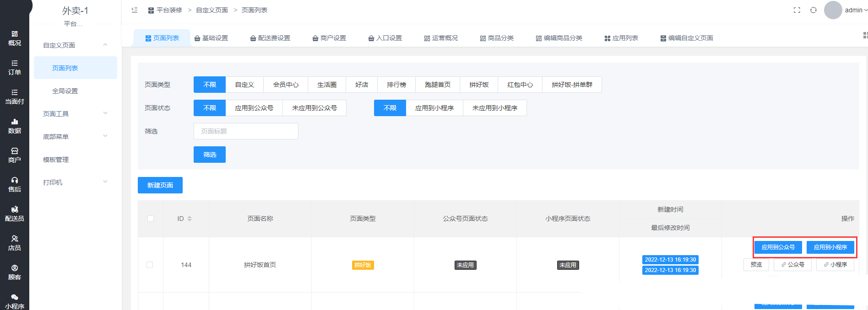868x310 pixels.
Task: Sort the table by ID column
Action: pos(190,219)
